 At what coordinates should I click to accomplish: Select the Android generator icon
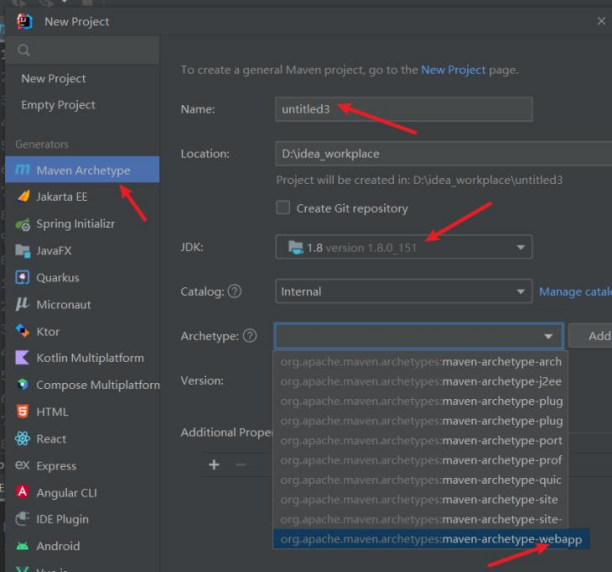point(23,546)
